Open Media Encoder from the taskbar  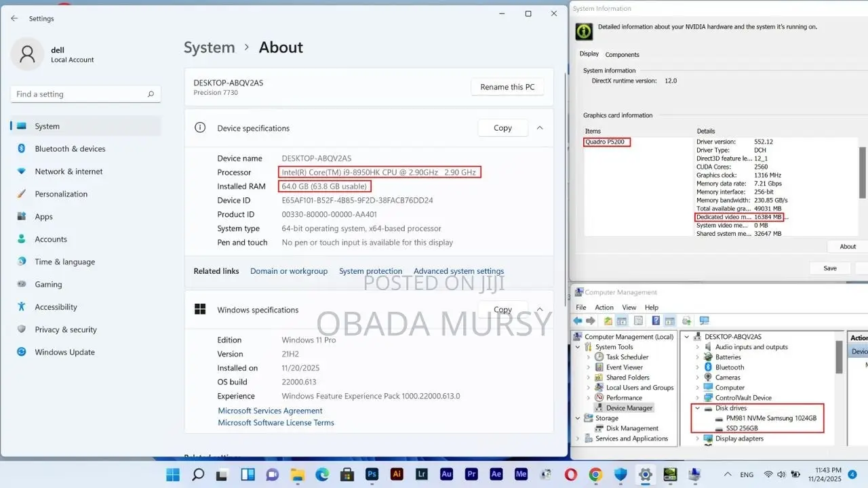click(x=521, y=474)
